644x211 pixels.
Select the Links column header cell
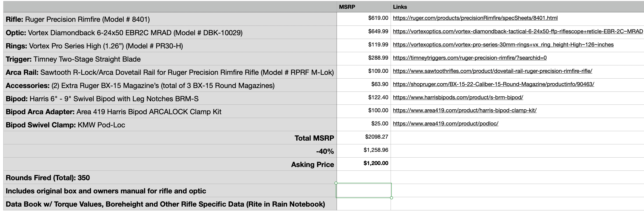(x=517, y=7)
